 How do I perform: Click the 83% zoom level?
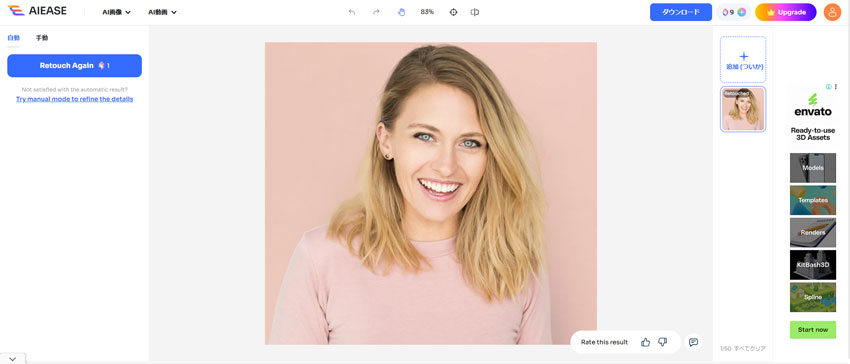427,12
